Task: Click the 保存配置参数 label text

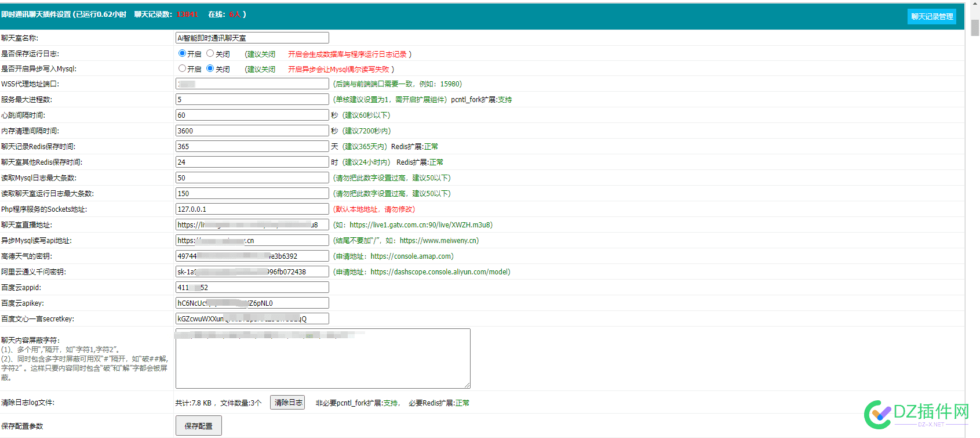Action: click(22, 426)
